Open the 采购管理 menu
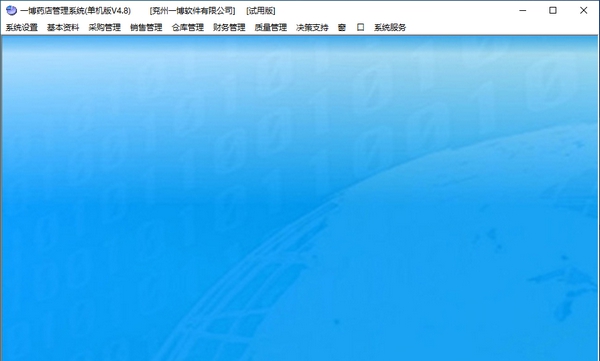 pyautogui.click(x=104, y=27)
